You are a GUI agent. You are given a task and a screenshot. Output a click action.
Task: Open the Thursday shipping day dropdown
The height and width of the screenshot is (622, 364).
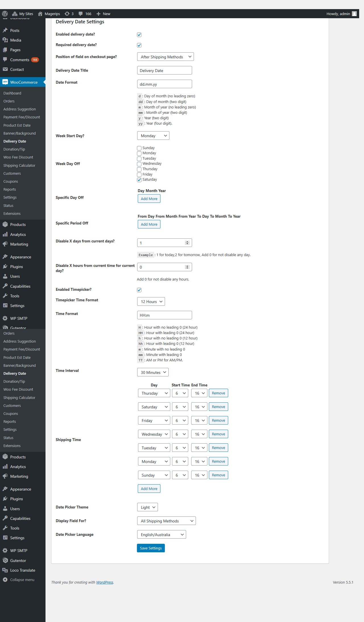tap(154, 393)
